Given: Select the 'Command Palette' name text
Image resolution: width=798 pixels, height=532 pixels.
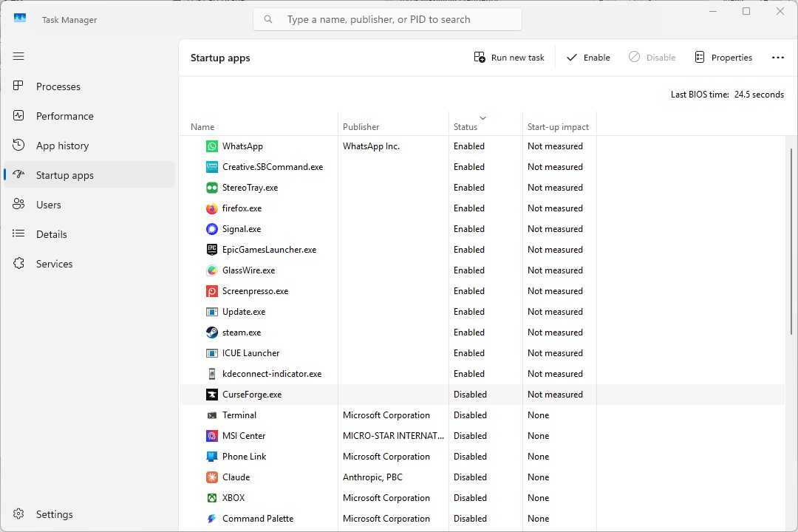Looking at the screenshot, I should point(258,519).
